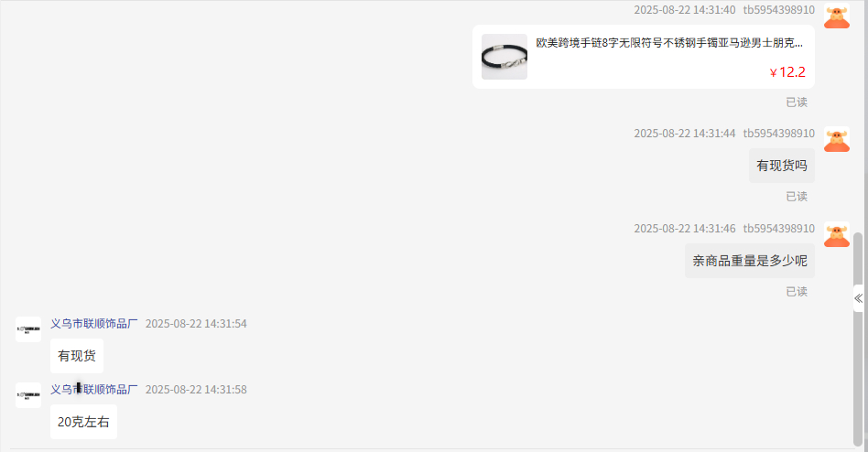Click the buyer avatar beside 有现货吗 message
Screen dimensions: 868x452
coord(837,139)
